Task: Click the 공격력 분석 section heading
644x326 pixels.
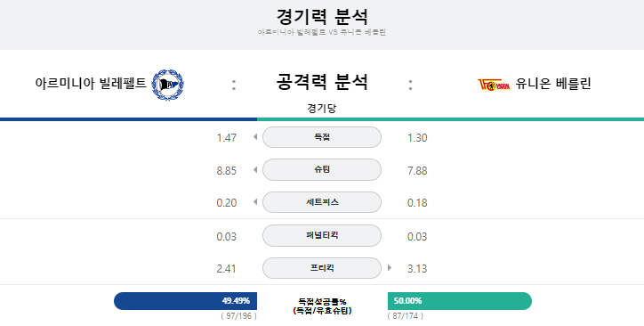Action: pyautogui.click(x=322, y=81)
